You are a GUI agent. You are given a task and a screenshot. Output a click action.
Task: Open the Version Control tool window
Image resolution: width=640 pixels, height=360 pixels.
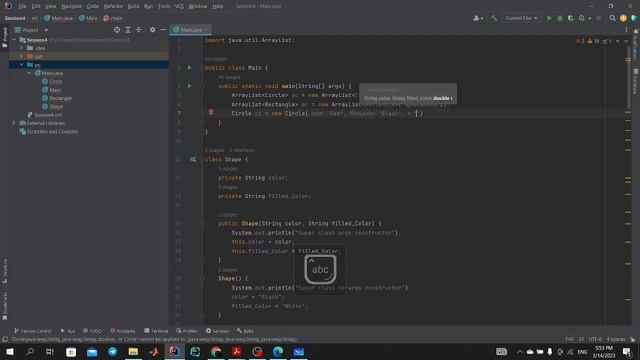click(x=33, y=331)
